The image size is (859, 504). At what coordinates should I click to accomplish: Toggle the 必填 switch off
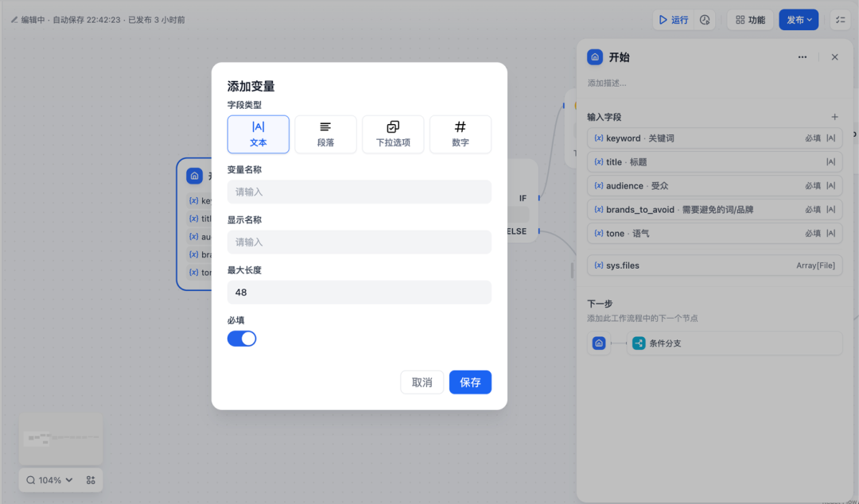[x=242, y=339]
